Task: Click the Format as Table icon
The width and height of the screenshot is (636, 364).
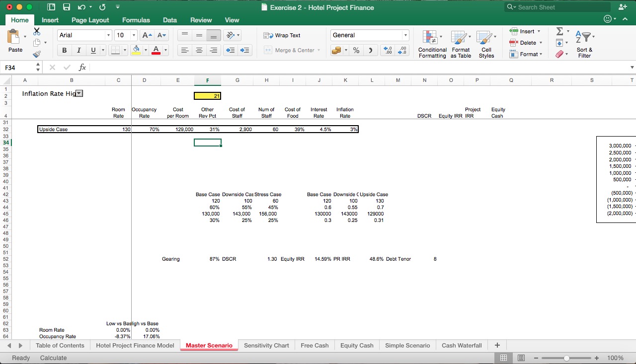Action: 460,44
